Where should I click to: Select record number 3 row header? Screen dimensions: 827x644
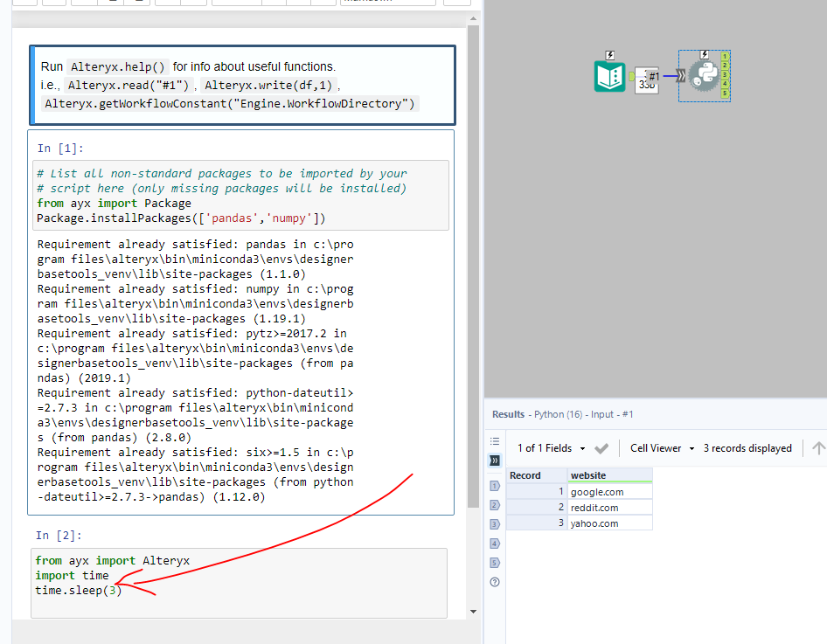pos(537,523)
